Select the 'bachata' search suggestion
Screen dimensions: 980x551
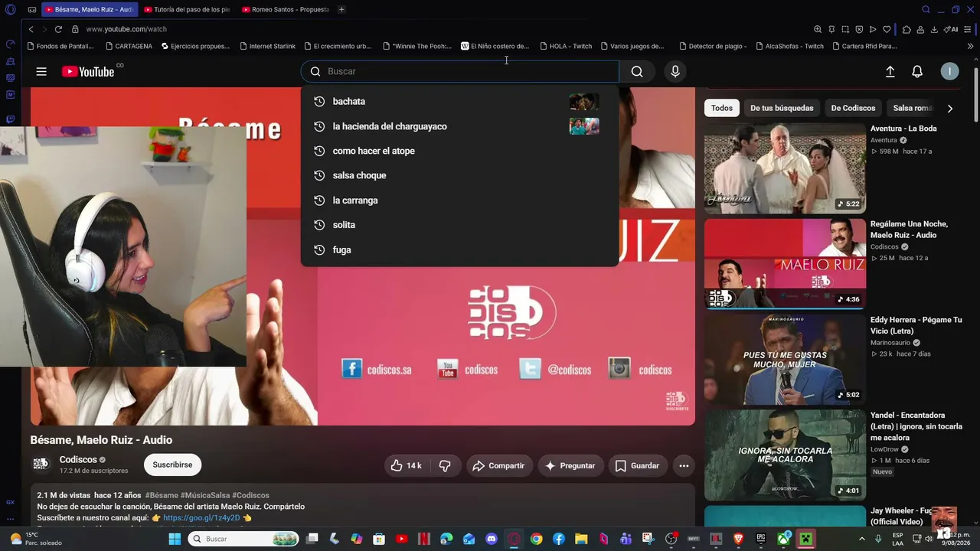click(459, 101)
